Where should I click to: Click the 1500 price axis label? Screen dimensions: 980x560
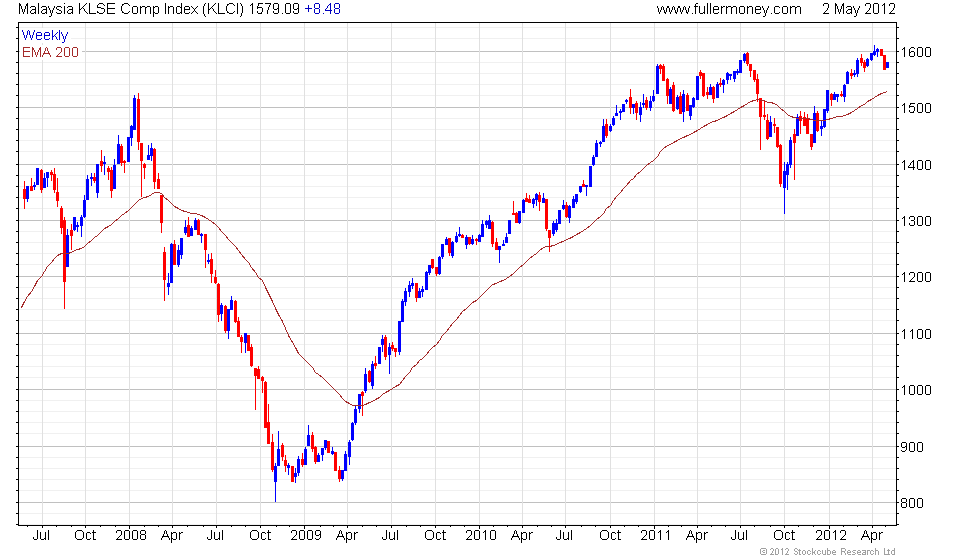point(916,108)
